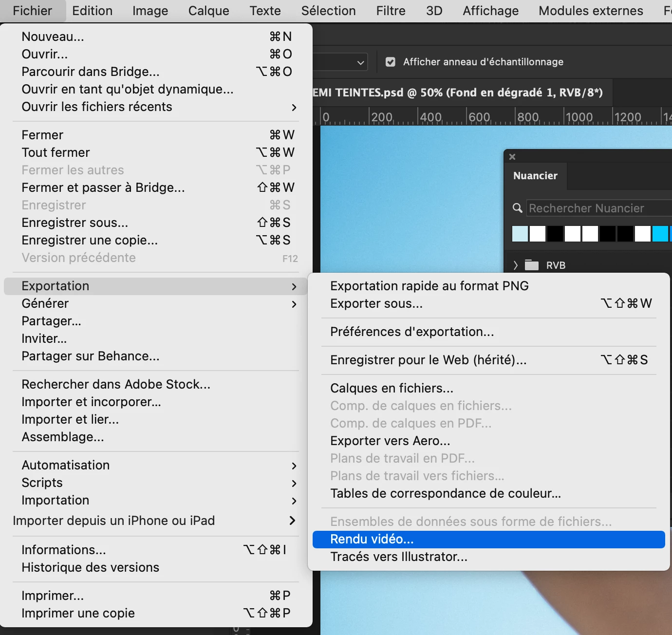Image resolution: width=672 pixels, height=635 pixels.
Task: Select Exportation rapide au format PNG
Action: tap(489, 286)
